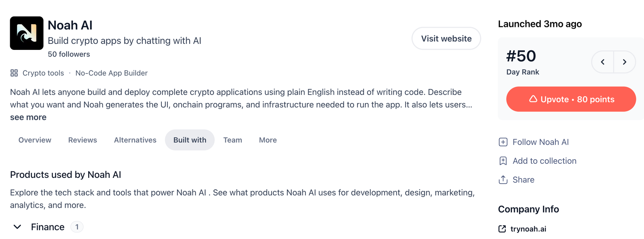Open the Alternatives tab
The image size is (644, 239).
coord(135,140)
